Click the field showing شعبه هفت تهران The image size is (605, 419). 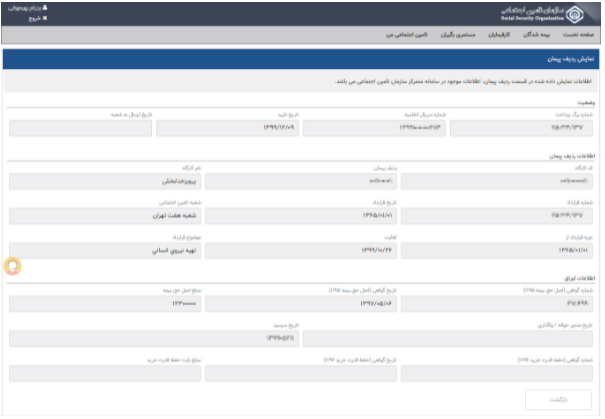pyautogui.click(x=105, y=216)
